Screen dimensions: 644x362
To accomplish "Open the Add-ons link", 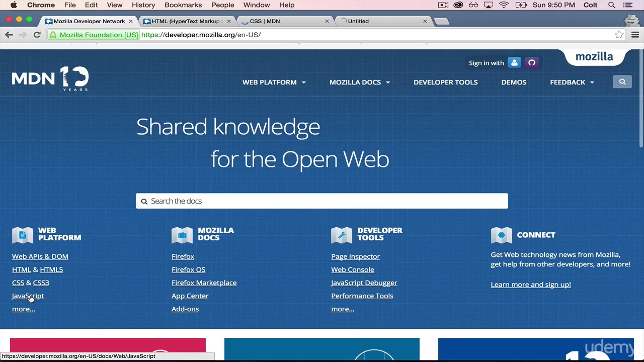I will (185, 309).
